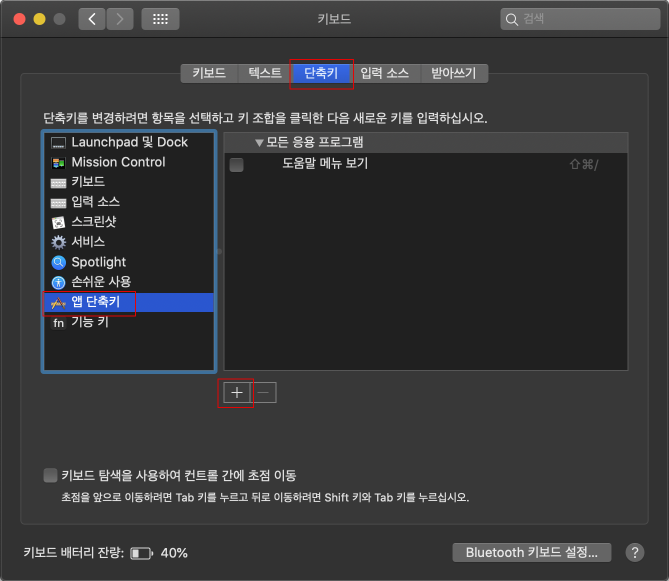Click the 도움말 메뉴 보기 label
The width and height of the screenshot is (669, 581).
coord(325,163)
